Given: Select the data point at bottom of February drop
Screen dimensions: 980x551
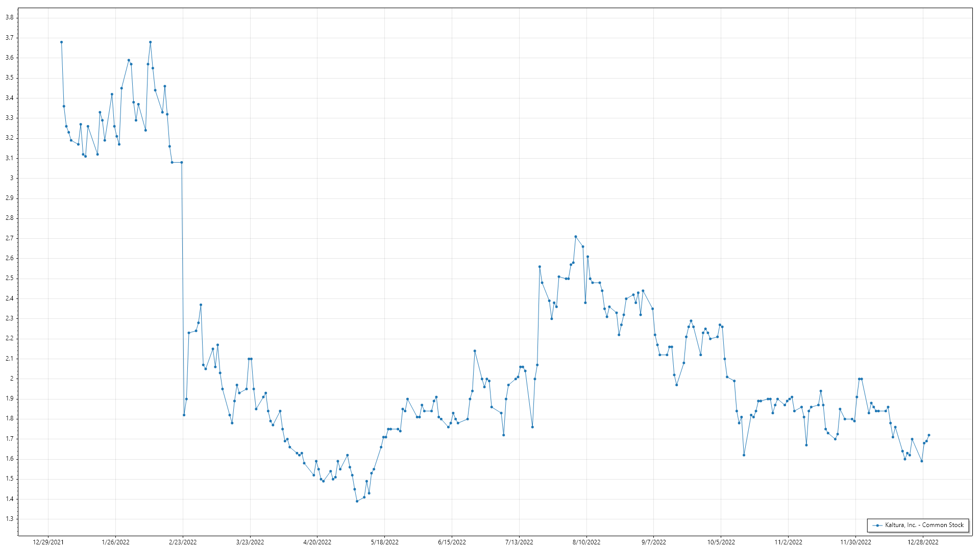Looking at the screenshot, I should coord(184,415).
